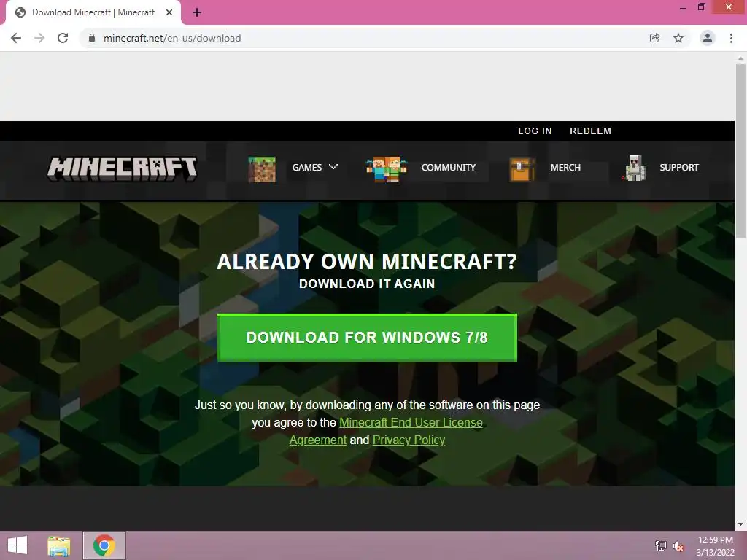Close the Download Minecraft tab
This screenshot has height=560, width=747.
click(x=169, y=12)
